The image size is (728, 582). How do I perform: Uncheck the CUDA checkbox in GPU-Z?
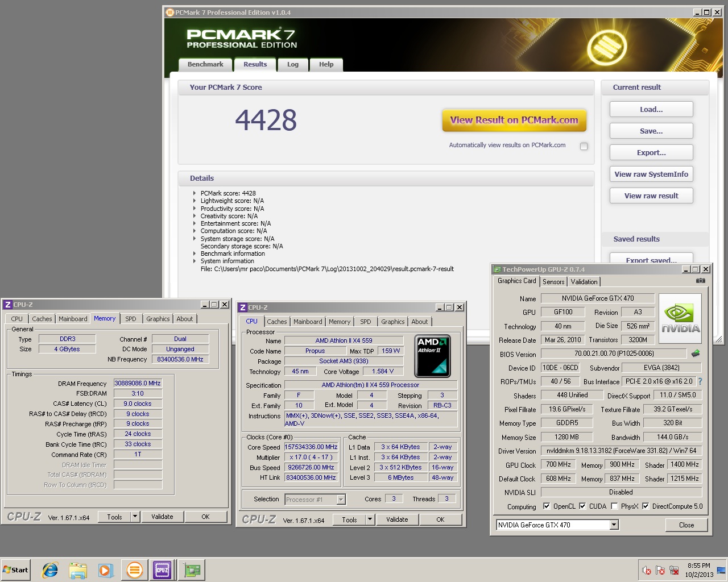coord(582,506)
